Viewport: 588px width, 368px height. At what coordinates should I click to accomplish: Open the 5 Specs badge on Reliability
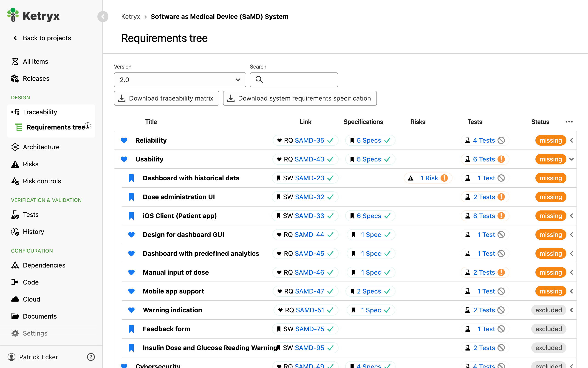point(370,141)
